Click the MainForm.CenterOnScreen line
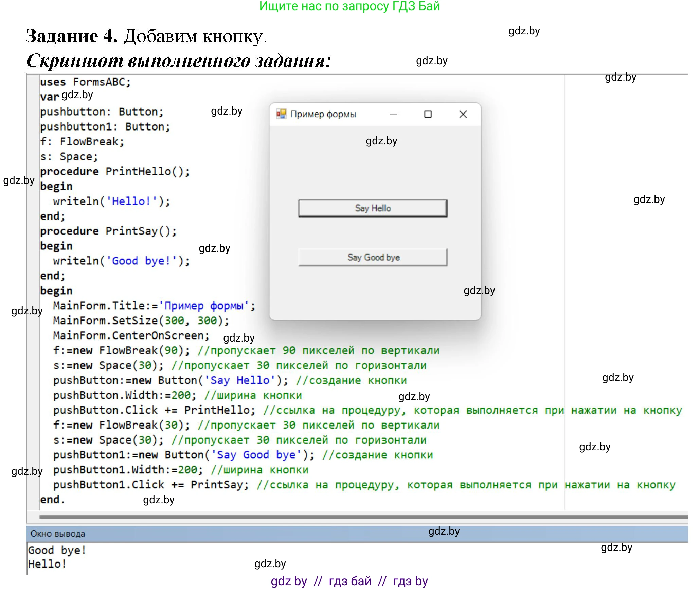Image resolution: width=700 pixels, height=589 pixels. click(x=131, y=335)
